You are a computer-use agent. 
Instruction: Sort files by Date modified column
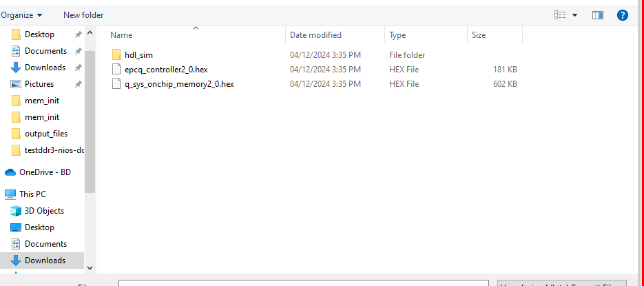[315, 35]
